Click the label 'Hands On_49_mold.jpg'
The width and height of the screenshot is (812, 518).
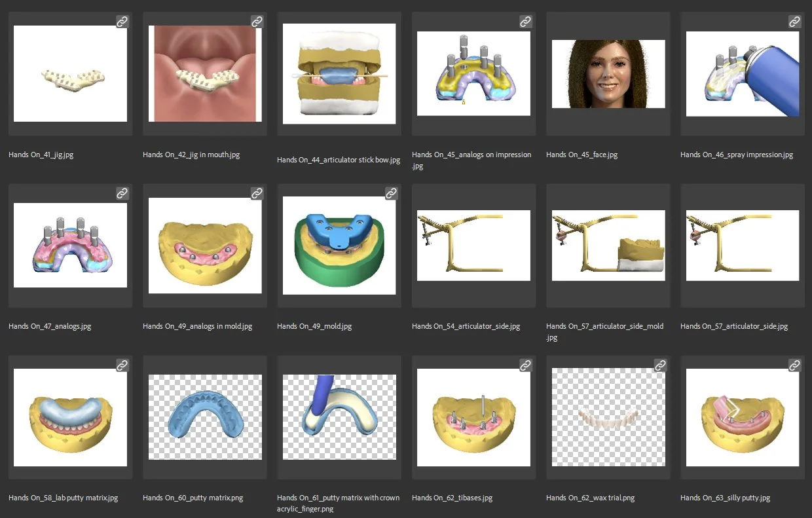point(314,326)
